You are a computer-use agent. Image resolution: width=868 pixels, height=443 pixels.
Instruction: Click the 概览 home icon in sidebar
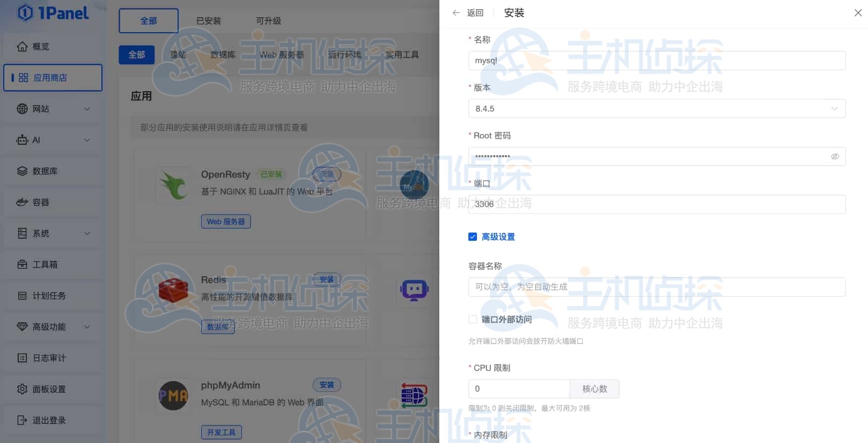point(22,47)
